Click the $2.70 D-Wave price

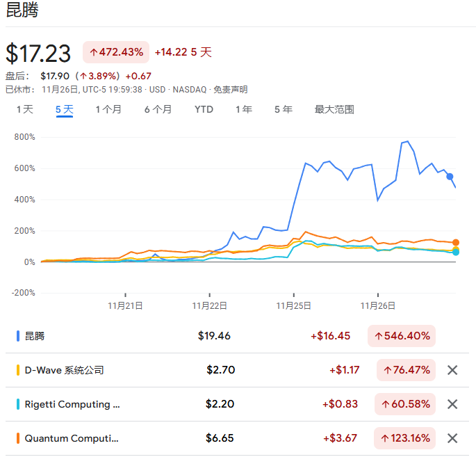coord(221,370)
